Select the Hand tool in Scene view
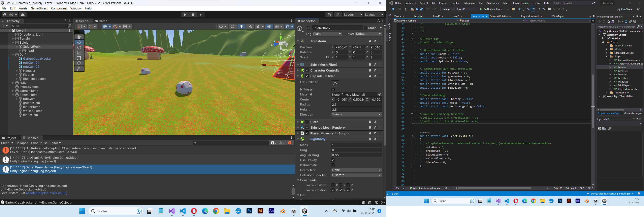The height and width of the screenshot is (217, 644). [x=79, y=37]
